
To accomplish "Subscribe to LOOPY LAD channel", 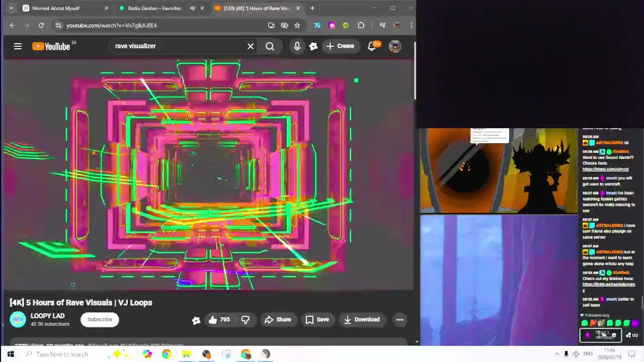I will coord(100,320).
